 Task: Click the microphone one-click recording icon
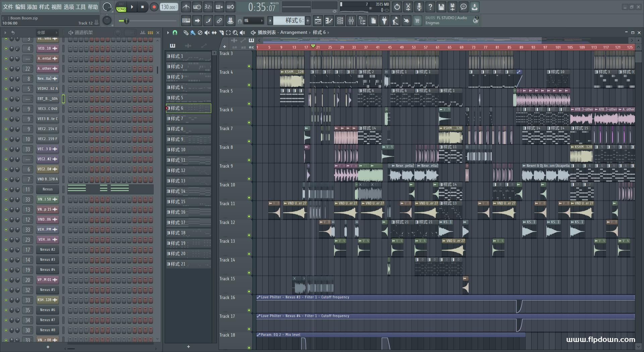419,7
